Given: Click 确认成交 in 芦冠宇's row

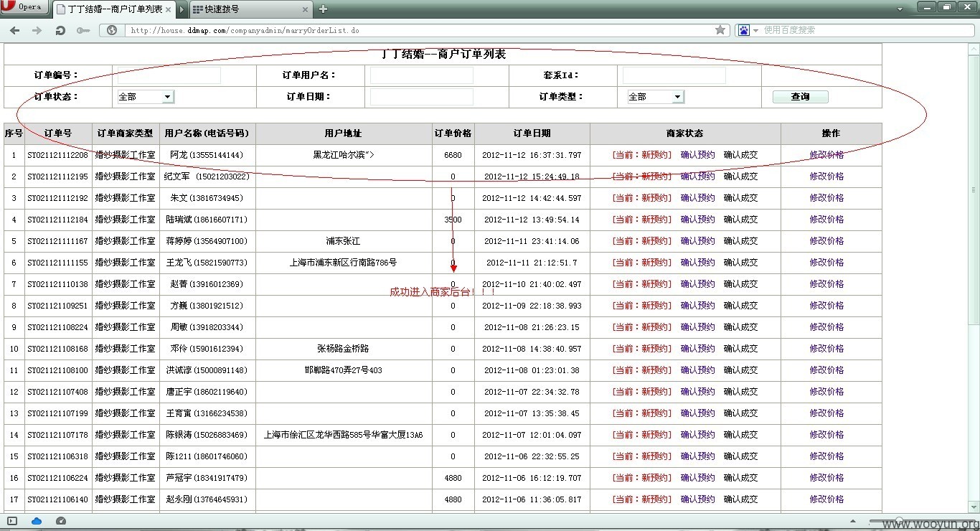Looking at the screenshot, I should (740, 478).
